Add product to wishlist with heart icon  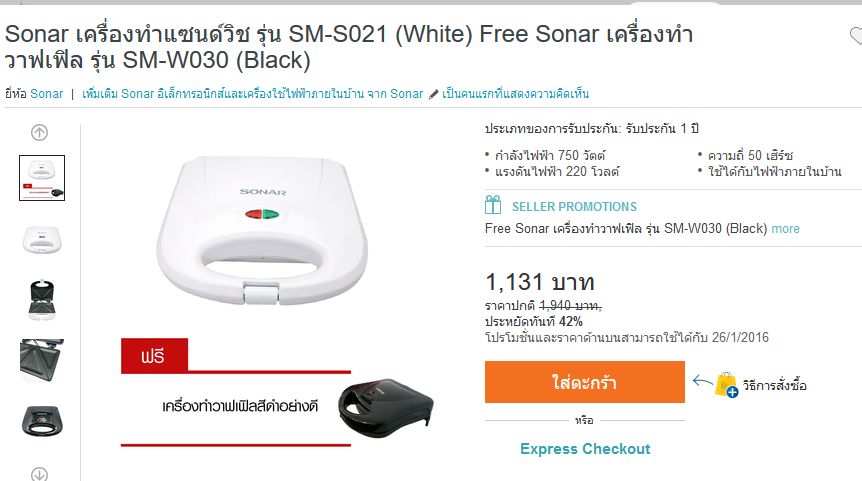point(856,36)
